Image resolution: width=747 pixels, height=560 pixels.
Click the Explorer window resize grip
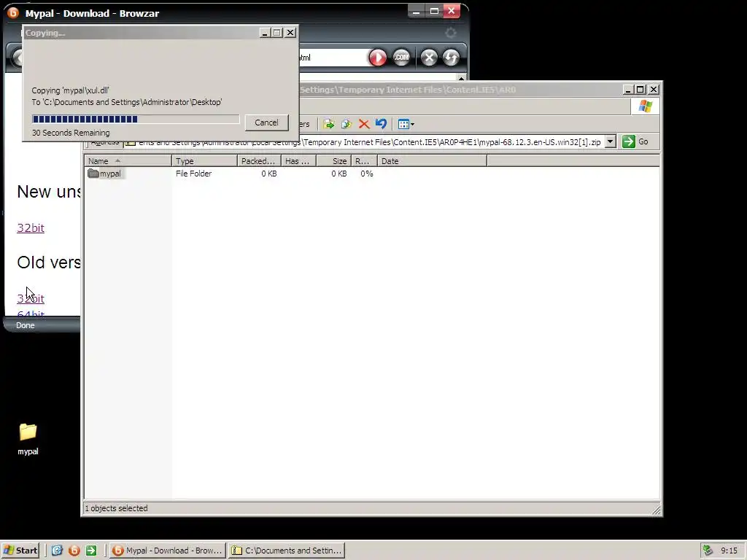(657, 510)
